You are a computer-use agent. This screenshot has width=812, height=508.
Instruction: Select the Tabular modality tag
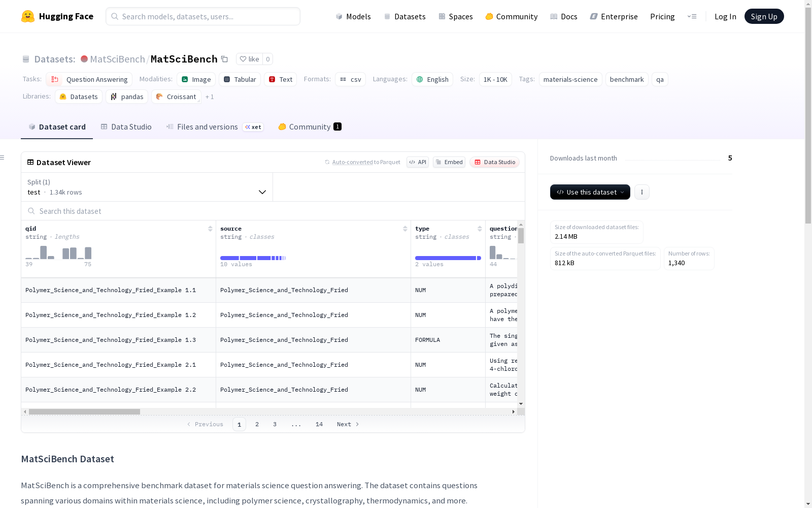pyautogui.click(x=240, y=79)
